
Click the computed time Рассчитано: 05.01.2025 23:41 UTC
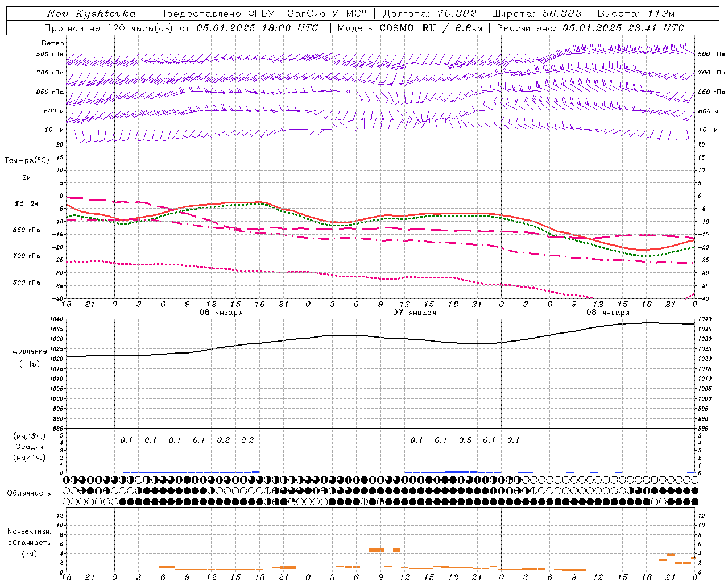(x=590, y=28)
